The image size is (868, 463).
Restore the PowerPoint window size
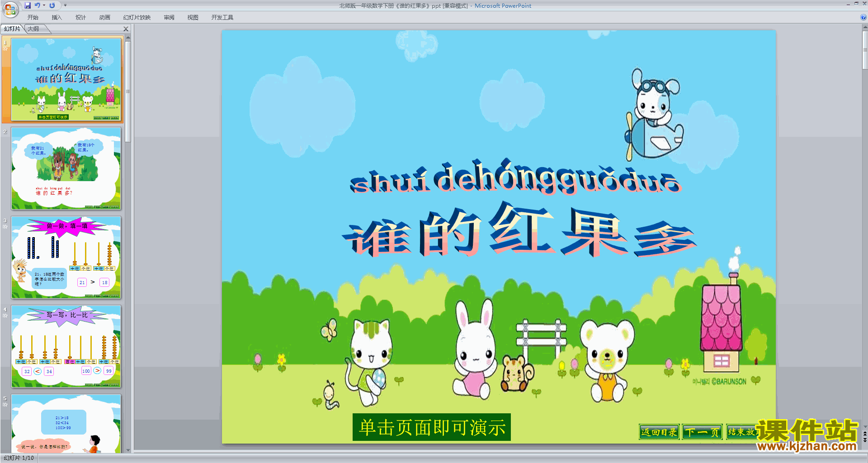pyautogui.click(x=856, y=4)
